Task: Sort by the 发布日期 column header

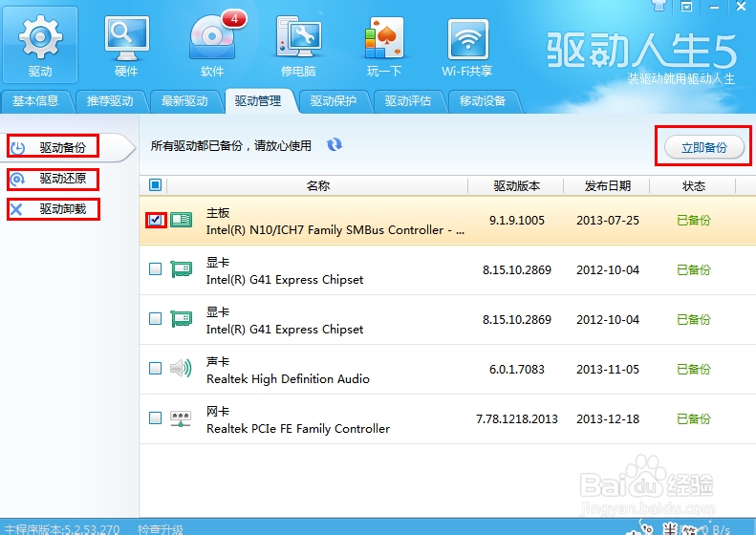Action: tap(608, 185)
